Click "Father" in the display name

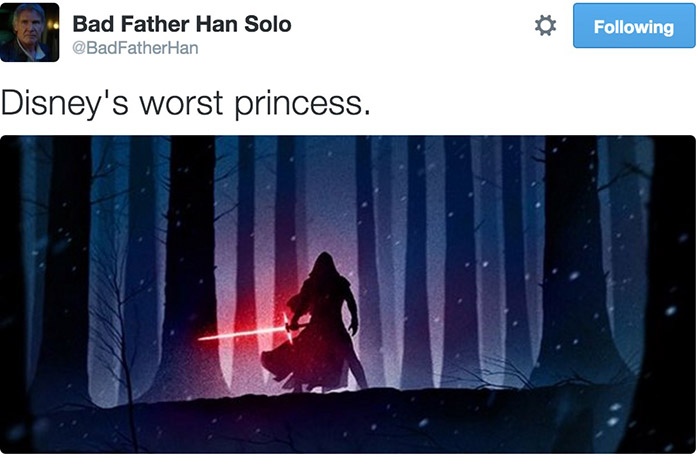(153, 24)
